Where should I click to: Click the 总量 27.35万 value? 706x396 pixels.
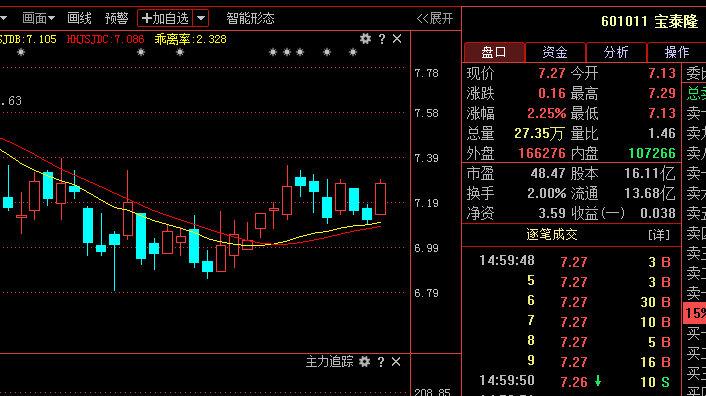539,133
